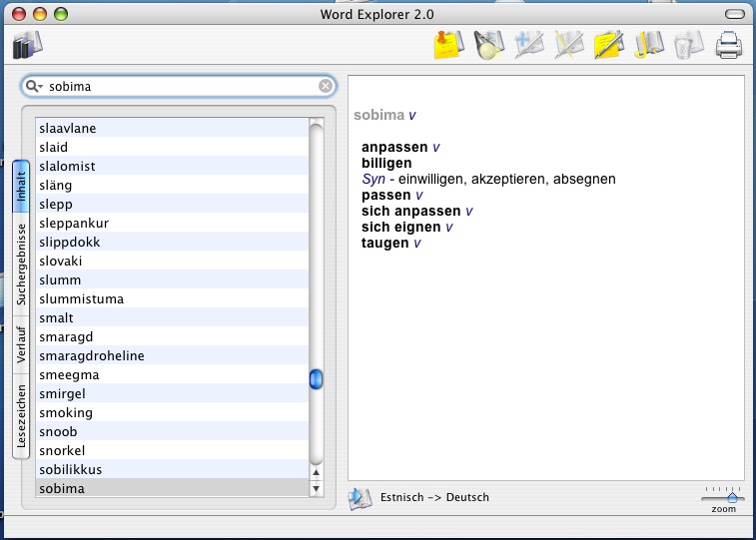Click the synonym absegnen

pyautogui.click(x=584, y=179)
